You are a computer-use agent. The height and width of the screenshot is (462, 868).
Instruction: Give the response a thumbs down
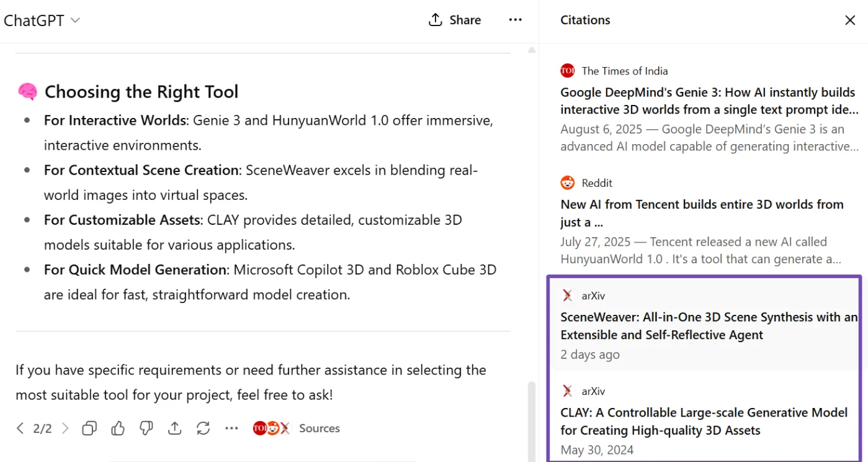tap(146, 428)
